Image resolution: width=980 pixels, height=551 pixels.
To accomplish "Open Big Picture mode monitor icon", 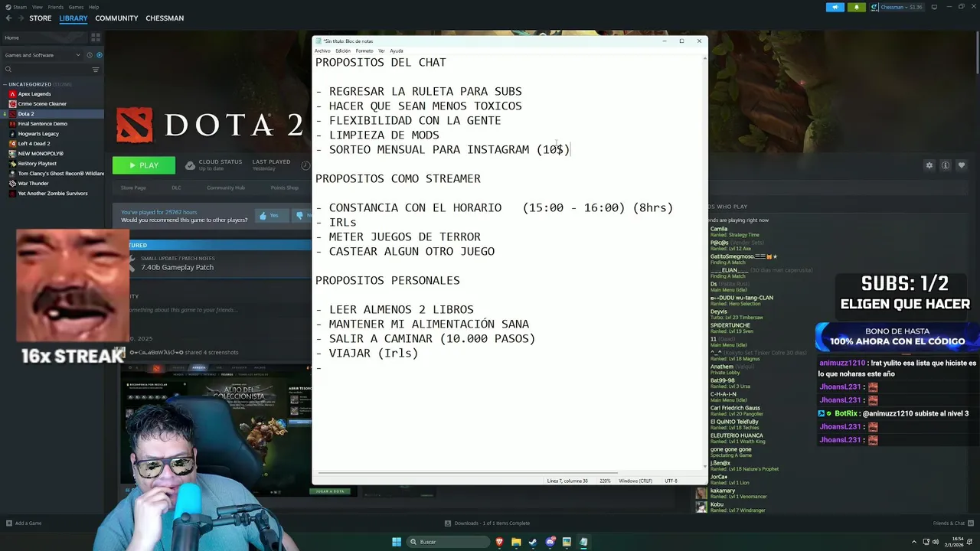I will tap(934, 8).
